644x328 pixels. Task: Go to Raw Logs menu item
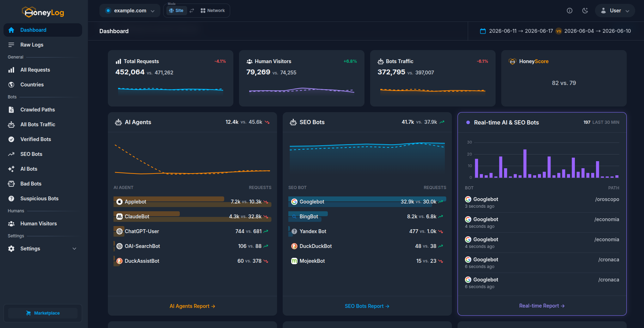click(x=43, y=45)
